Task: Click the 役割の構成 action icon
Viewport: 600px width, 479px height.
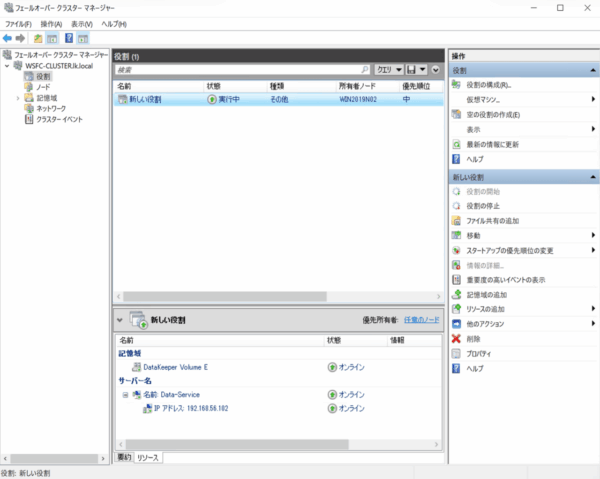Action: pos(456,85)
